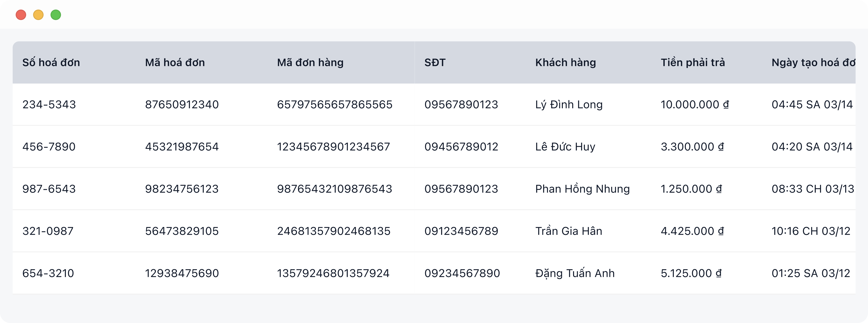This screenshot has width=868, height=323.
Task: Click the green maximize window button
Action: tap(56, 15)
